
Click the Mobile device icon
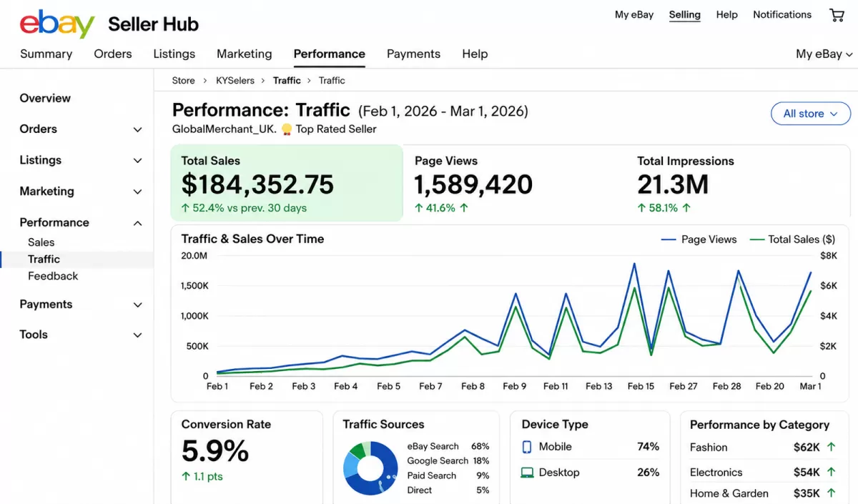[x=527, y=447]
